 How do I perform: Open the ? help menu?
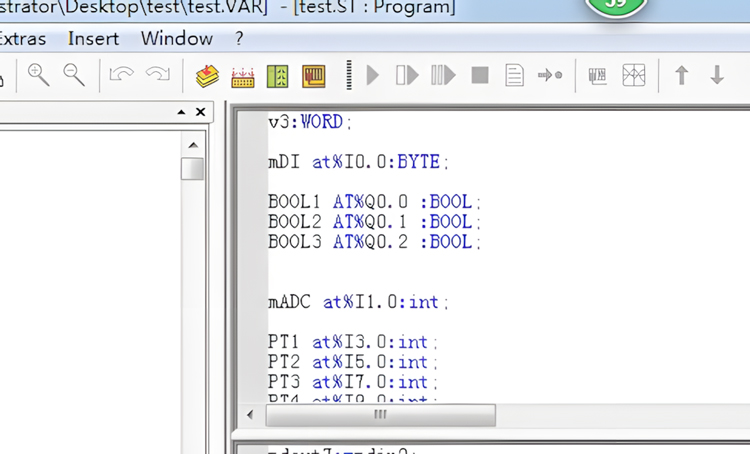pyautogui.click(x=239, y=39)
